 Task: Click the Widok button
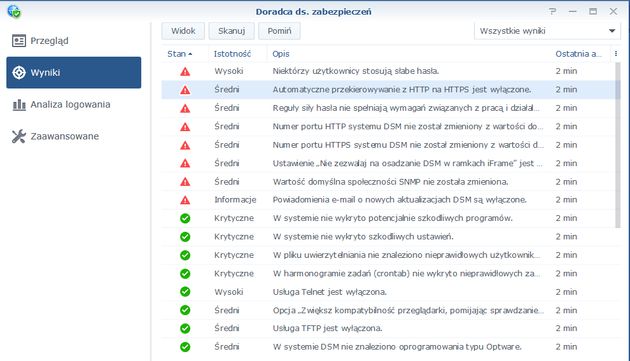(183, 31)
